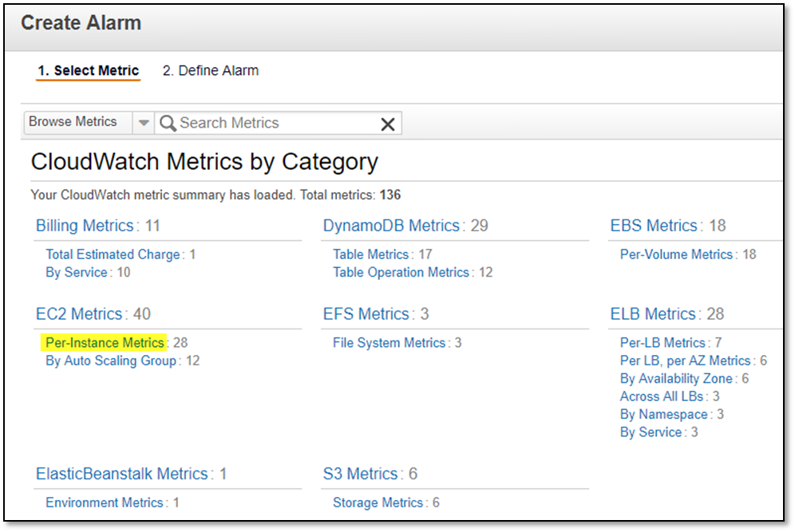795x532 pixels.
Task: Click the 'Create Alarm' dialog title
Action: pyautogui.click(x=81, y=23)
